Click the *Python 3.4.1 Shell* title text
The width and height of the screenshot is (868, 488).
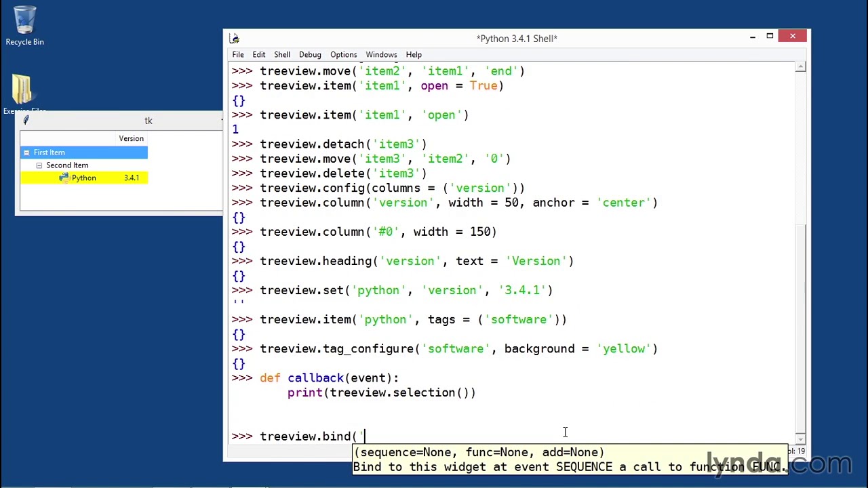point(517,39)
